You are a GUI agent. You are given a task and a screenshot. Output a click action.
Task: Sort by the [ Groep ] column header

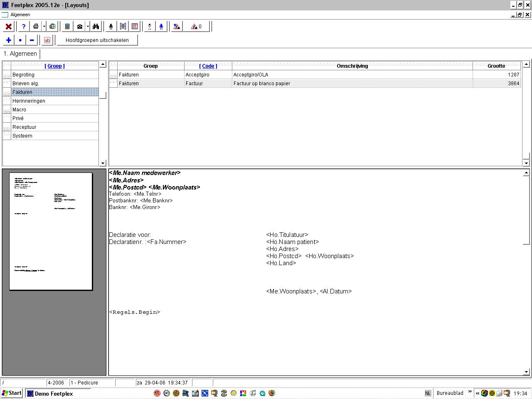54,66
